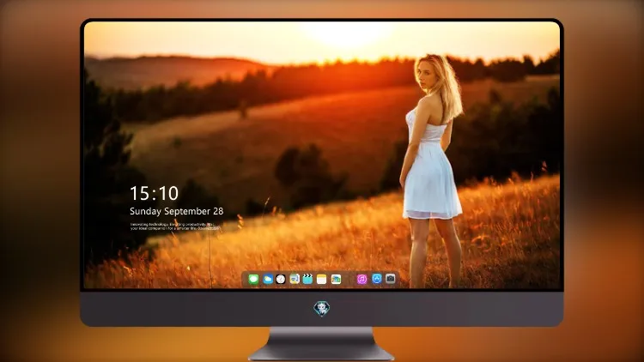The width and height of the screenshot is (644, 362).
Task: Open the Camera app in dock
Action: 390,279
